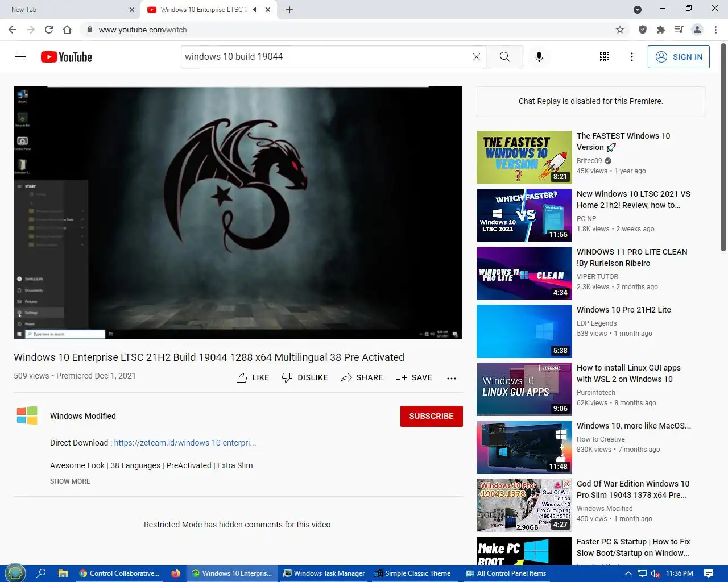Open the browser profile avatar
Viewport: 728px width, 582px height.
(697, 30)
